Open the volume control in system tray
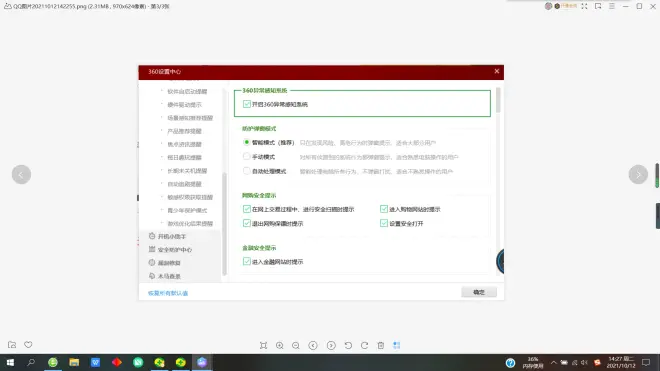This screenshot has height=371, width=660. pos(584,363)
